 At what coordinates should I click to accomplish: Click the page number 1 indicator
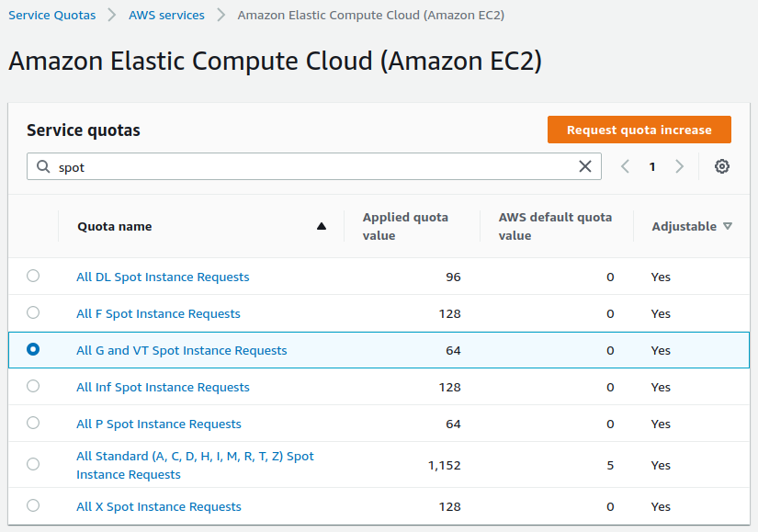pyautogui.click(x=652, y=167)
